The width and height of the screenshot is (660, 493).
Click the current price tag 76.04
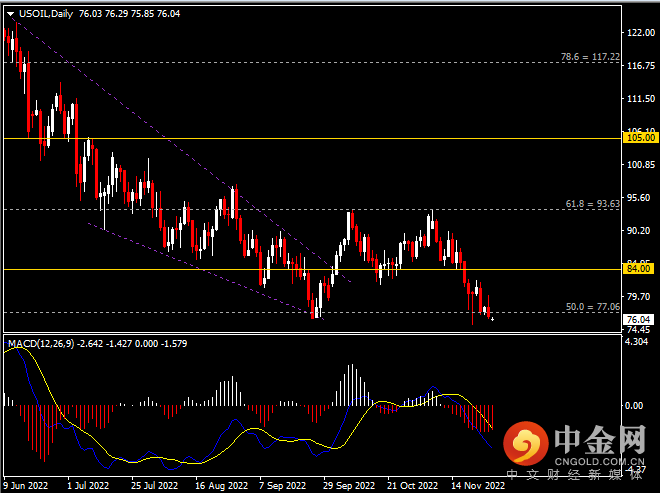[637, 319]
